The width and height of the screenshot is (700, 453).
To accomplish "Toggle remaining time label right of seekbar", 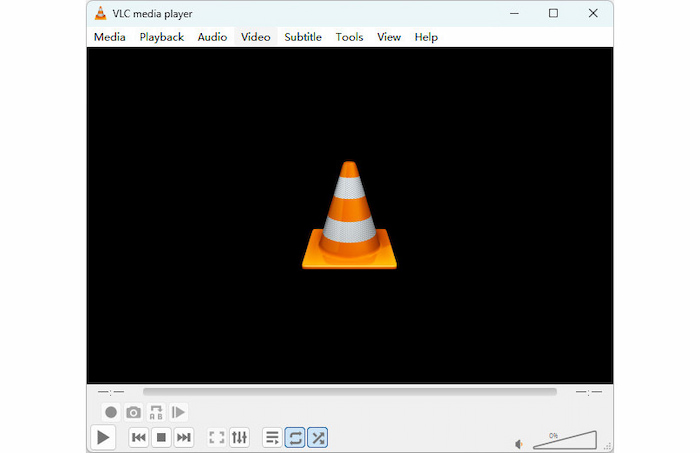I will point(589,392).
